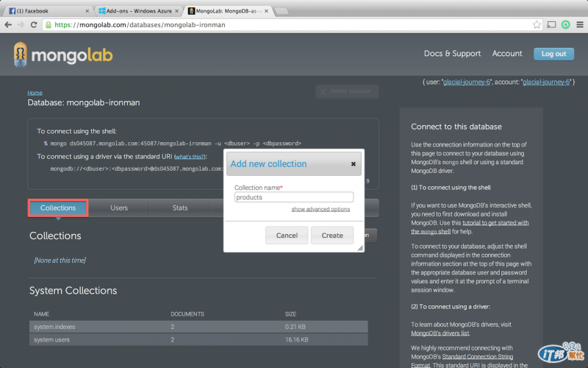Viewport: 588px width, 368px height.
Task: Click the System Collections heading
Action: (x=73, y=290)
